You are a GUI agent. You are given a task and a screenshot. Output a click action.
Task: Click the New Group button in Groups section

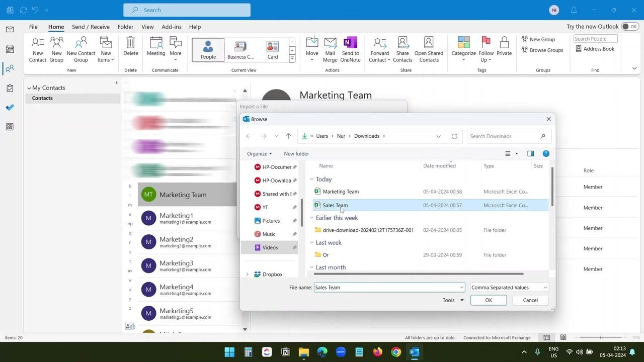click(538, 39)
